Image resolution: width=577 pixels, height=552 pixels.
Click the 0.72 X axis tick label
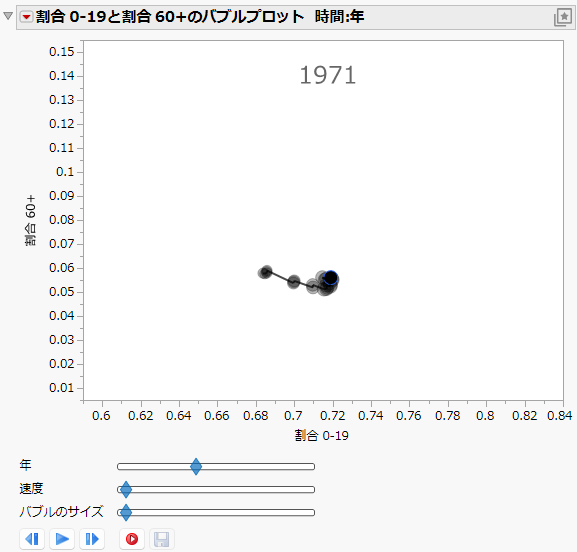tap(333, 416)
